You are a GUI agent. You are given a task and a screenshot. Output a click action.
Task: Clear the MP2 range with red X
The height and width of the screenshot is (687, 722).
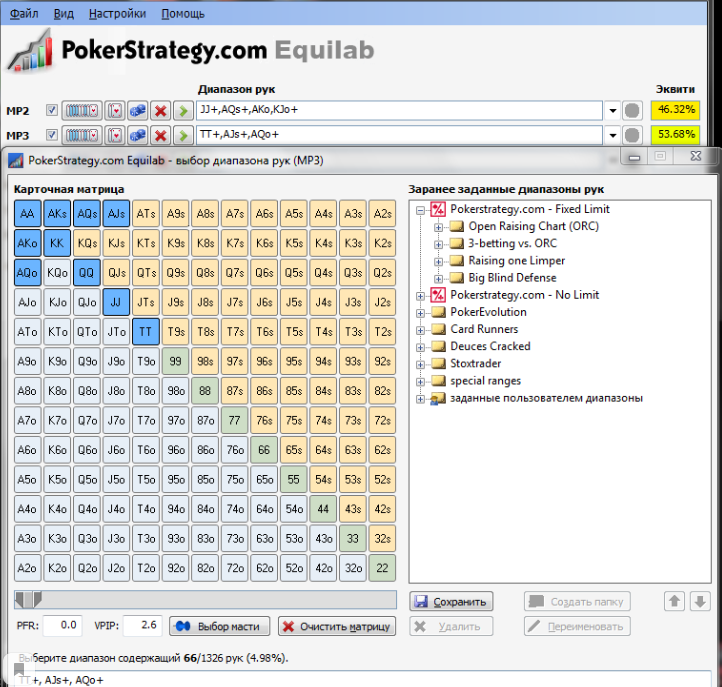161,111
